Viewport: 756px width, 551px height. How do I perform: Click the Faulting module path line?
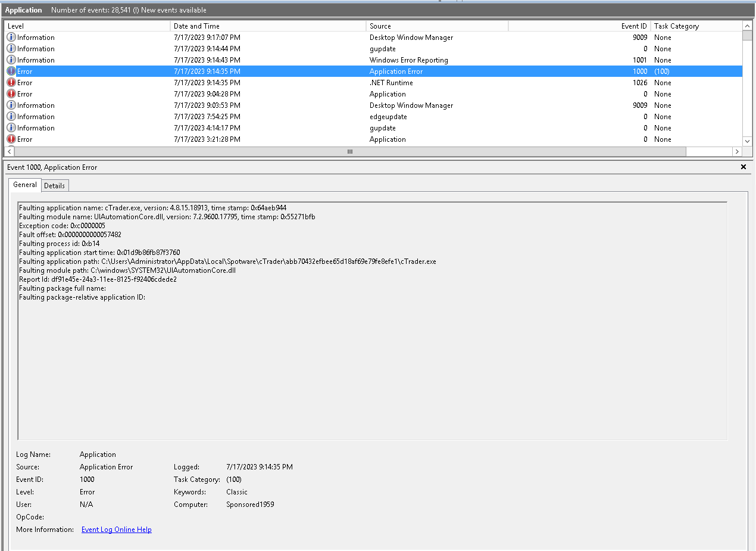pos(127,270)
